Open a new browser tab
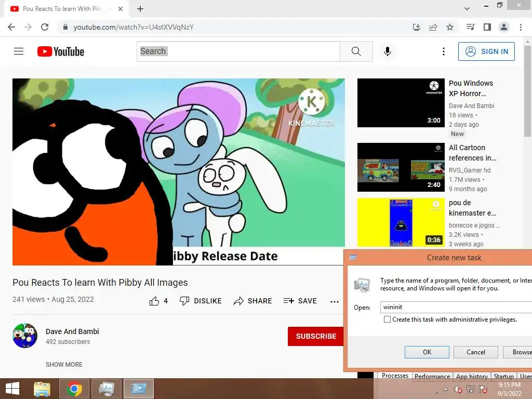Screen dimensions: 532x399 [x=140, y=9]
